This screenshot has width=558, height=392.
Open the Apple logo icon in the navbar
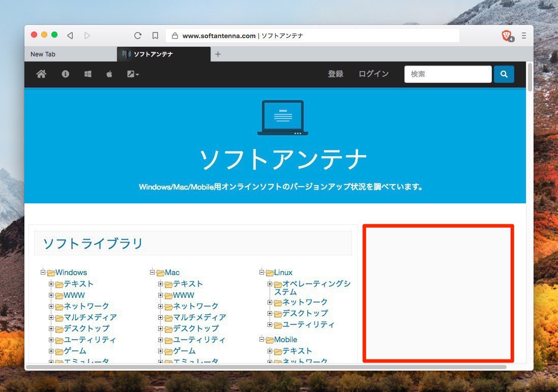109,74
